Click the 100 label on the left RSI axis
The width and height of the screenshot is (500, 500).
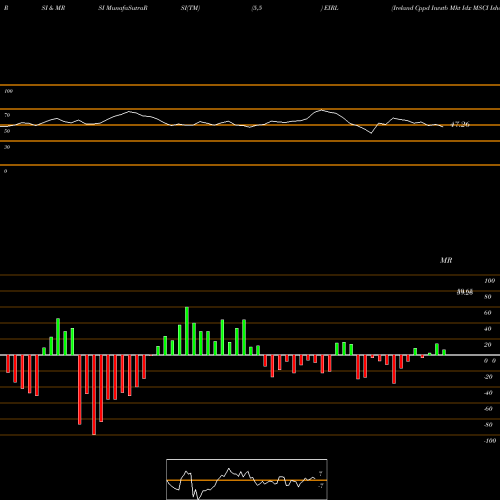8,91
